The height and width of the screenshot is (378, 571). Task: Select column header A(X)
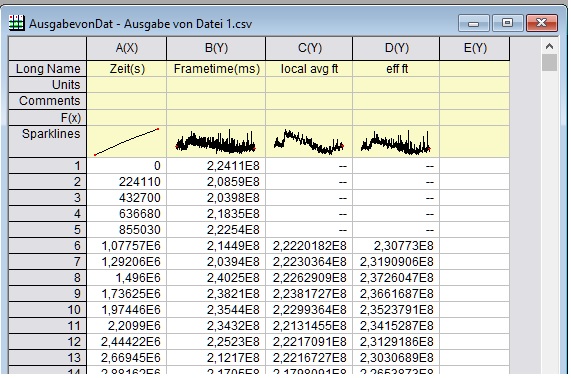pos(126,48)
